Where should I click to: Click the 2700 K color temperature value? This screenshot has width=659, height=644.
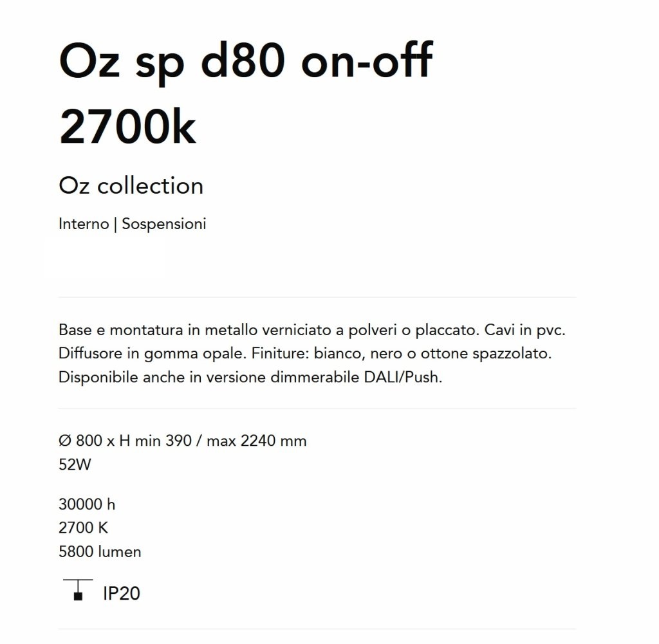click(x=83, y=528)
